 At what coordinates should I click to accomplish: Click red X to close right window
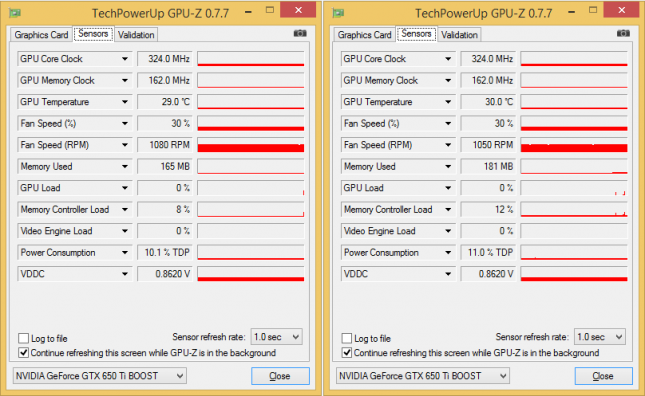(x=621, y=10)
